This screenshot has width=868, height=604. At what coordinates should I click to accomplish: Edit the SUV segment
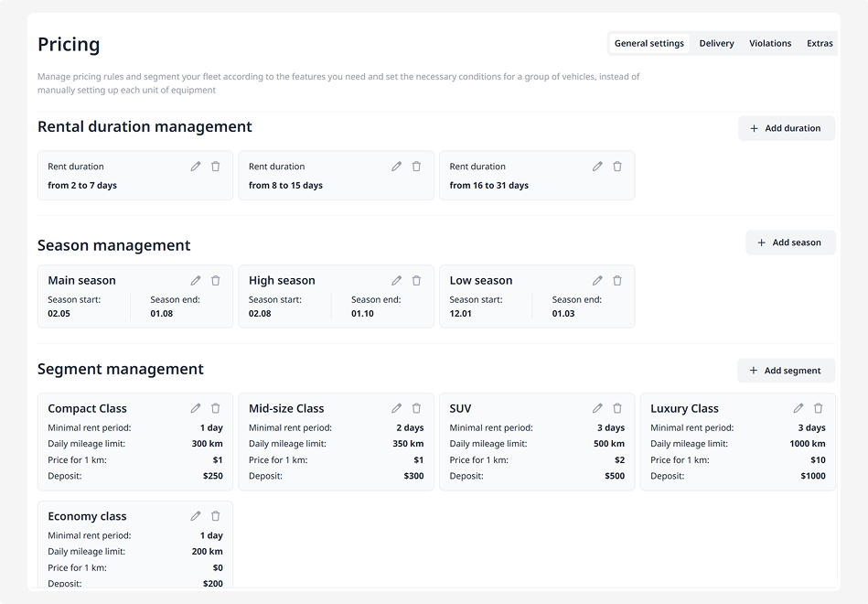(597, 409)
